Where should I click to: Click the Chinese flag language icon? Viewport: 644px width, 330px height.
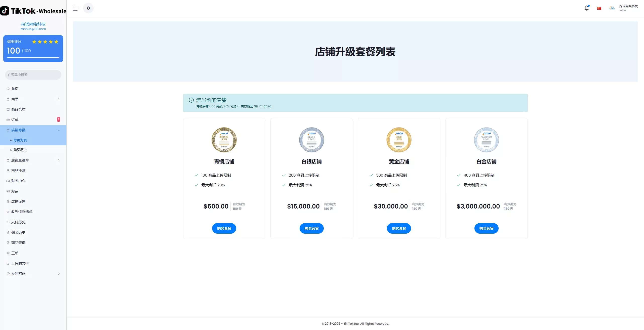[599, 8]
